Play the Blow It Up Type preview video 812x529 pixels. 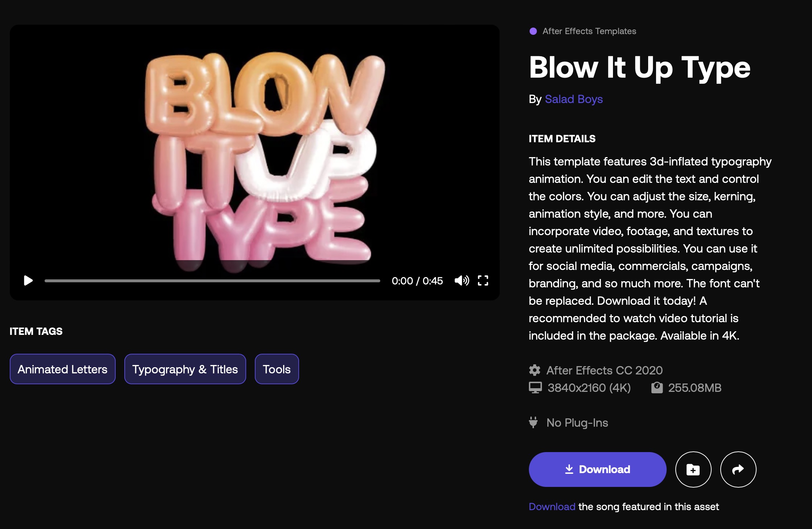28,280
